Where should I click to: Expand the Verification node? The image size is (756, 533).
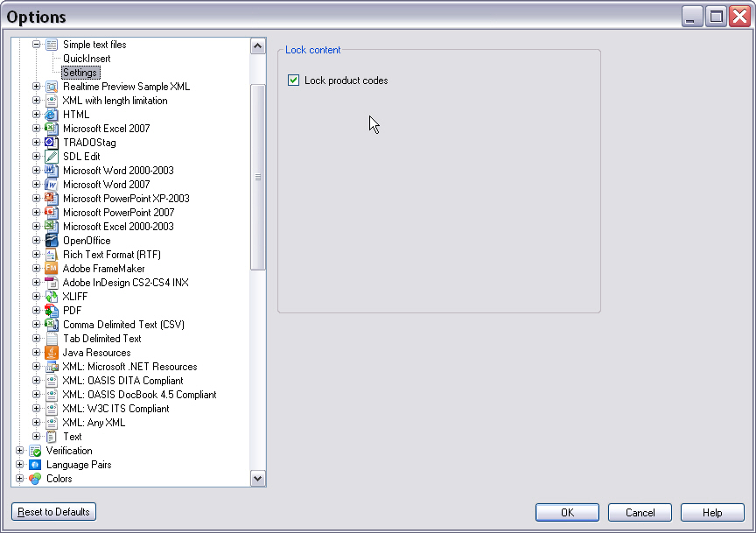point(19,451)
